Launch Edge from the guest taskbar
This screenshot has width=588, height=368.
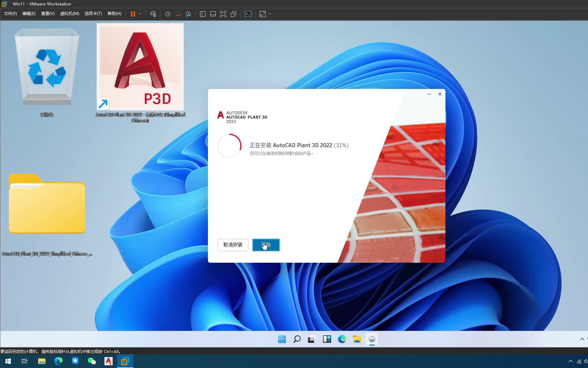pos(342,339)
